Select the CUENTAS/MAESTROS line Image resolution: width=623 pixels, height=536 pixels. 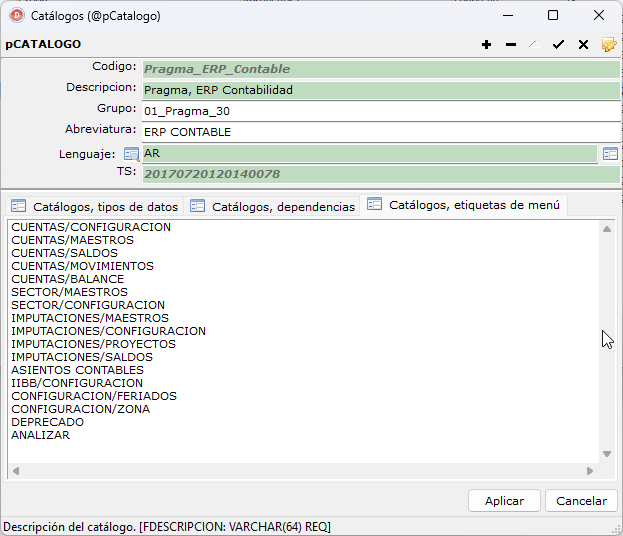pyautogui.click(x=72, y=240)
